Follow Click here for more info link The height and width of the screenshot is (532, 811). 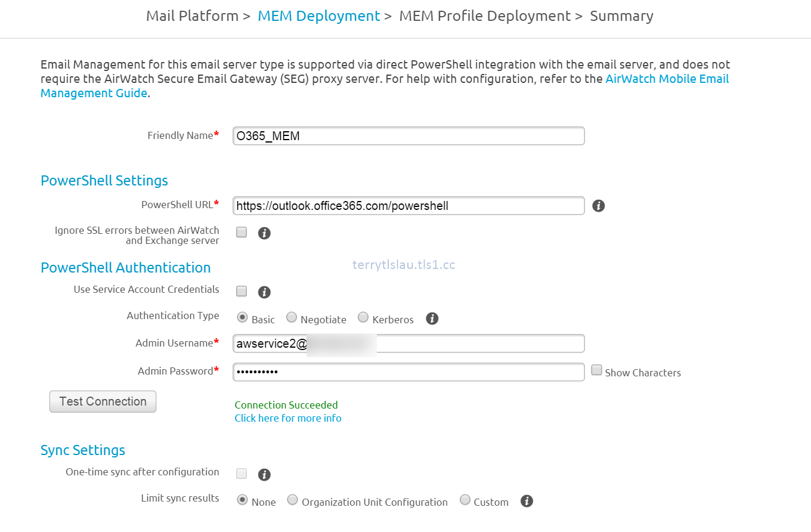tap(288, 418)
